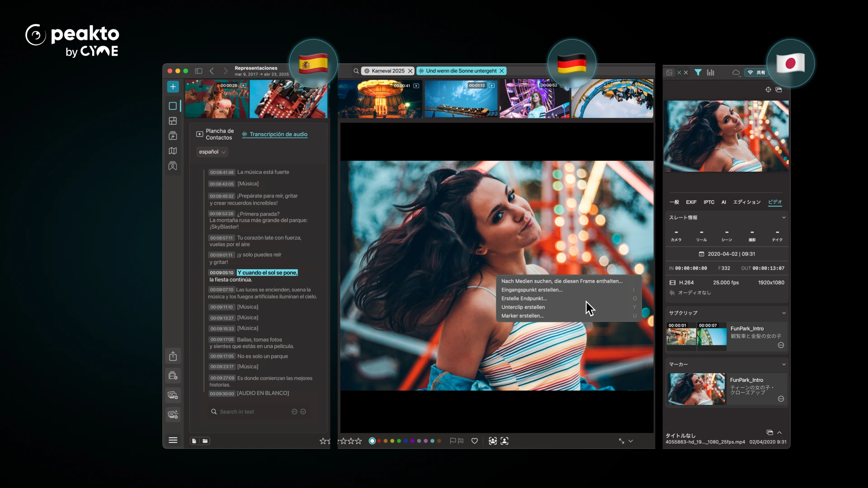Select the white circled no-color label
The height and width of the screenshot is (488, 868).
point(372,441)
